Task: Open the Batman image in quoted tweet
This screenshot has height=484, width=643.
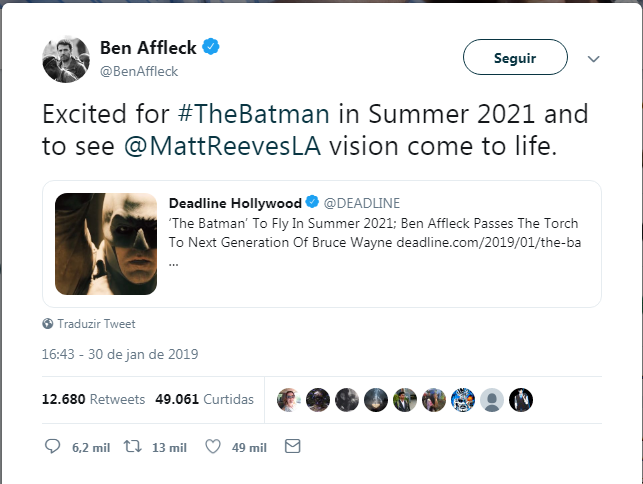Action: (105, 244)
